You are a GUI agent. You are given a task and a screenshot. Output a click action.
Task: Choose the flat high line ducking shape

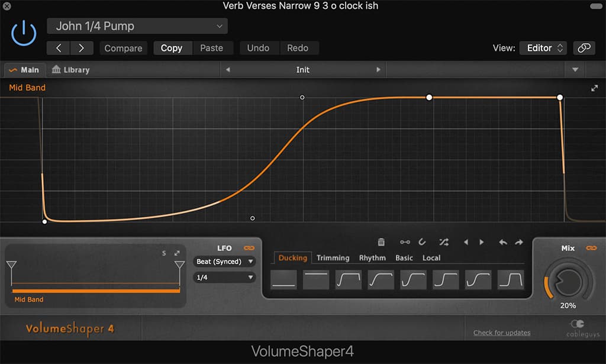(x=316, y=280)
